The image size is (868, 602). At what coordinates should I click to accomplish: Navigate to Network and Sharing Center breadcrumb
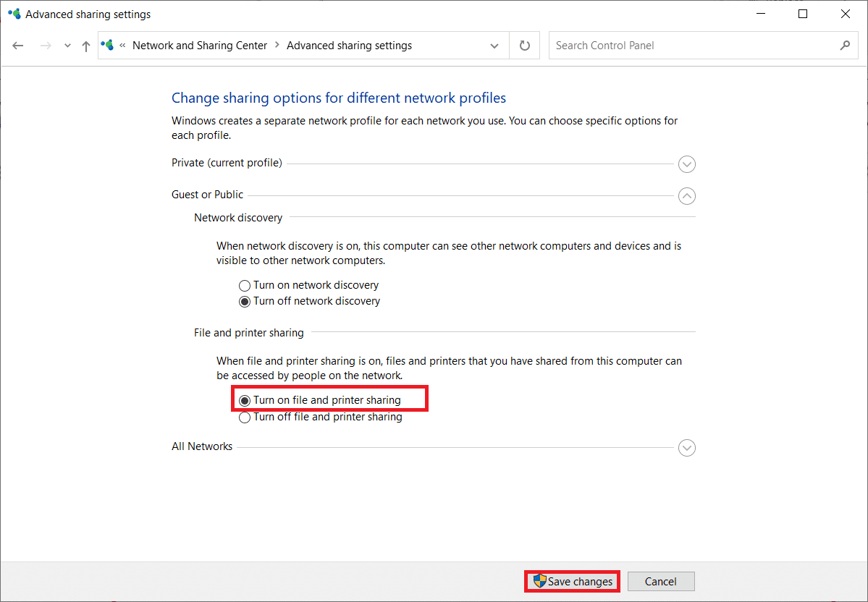(x=200, y=46)
